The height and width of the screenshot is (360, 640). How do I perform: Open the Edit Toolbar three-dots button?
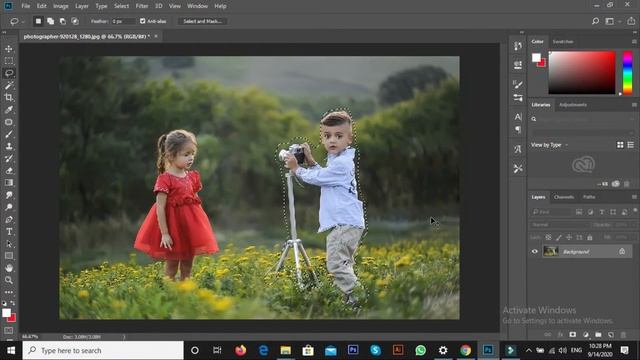[9, 292]
